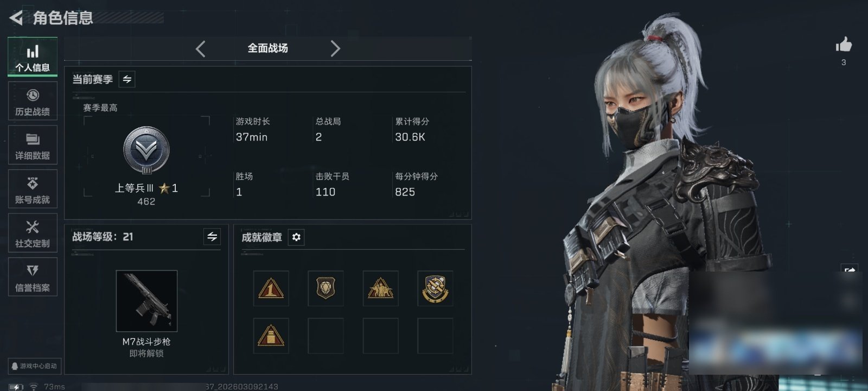Select the soldiers triangle achievement badge
Screen dimensions: 868x391
tap(380, 288)
